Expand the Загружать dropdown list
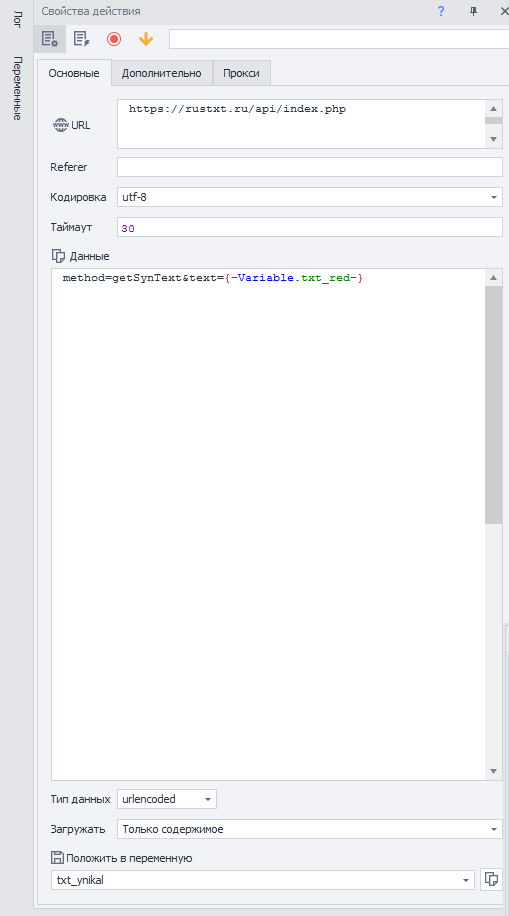This screenshot has height=916, width=509. (x=494, y=829)
